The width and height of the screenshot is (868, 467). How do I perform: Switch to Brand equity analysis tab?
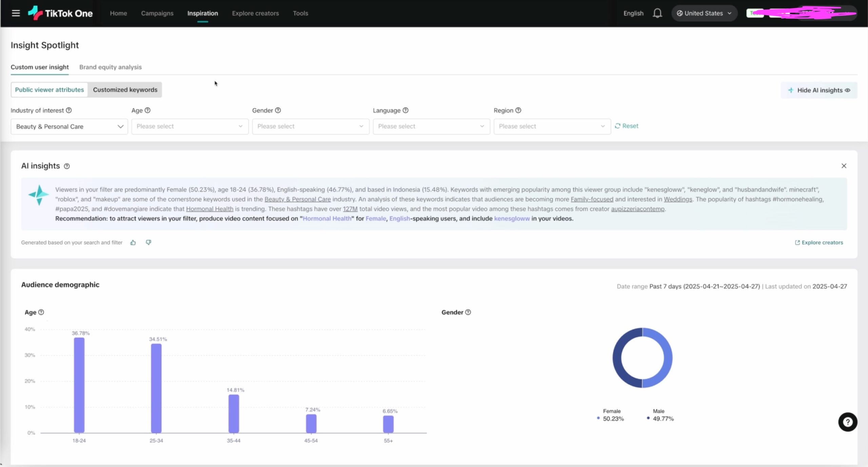(111, 67)
